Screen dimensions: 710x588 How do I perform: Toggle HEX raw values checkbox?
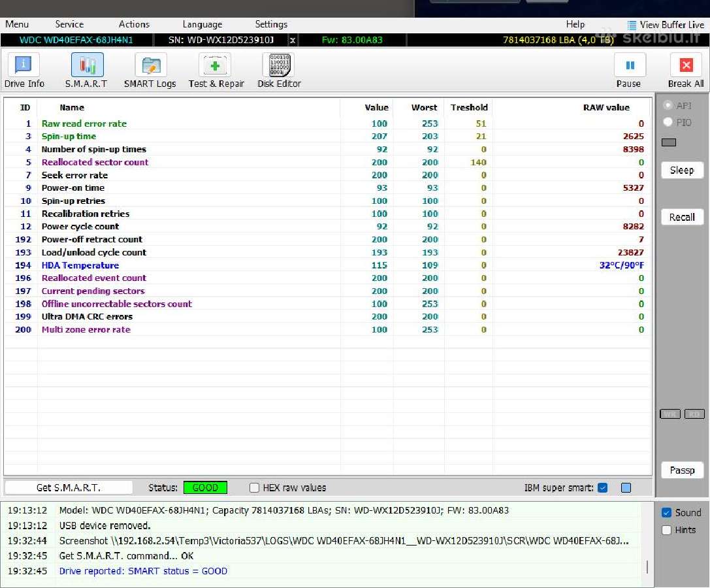point(255,487)
